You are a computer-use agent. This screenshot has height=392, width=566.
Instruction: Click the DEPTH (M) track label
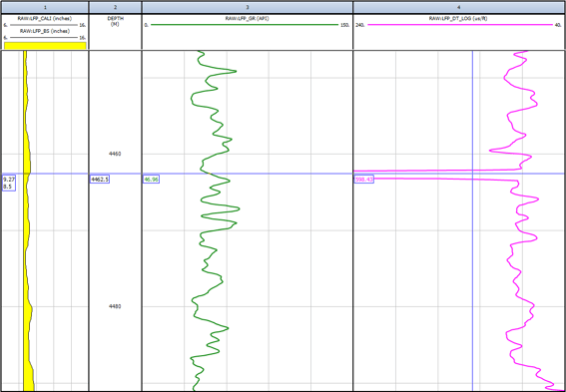[x=115, y=21]
